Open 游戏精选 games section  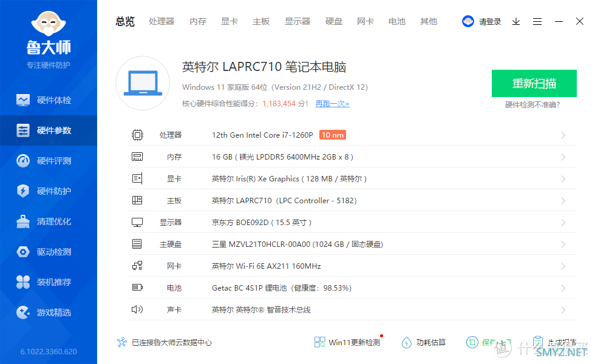coord(49,312)
